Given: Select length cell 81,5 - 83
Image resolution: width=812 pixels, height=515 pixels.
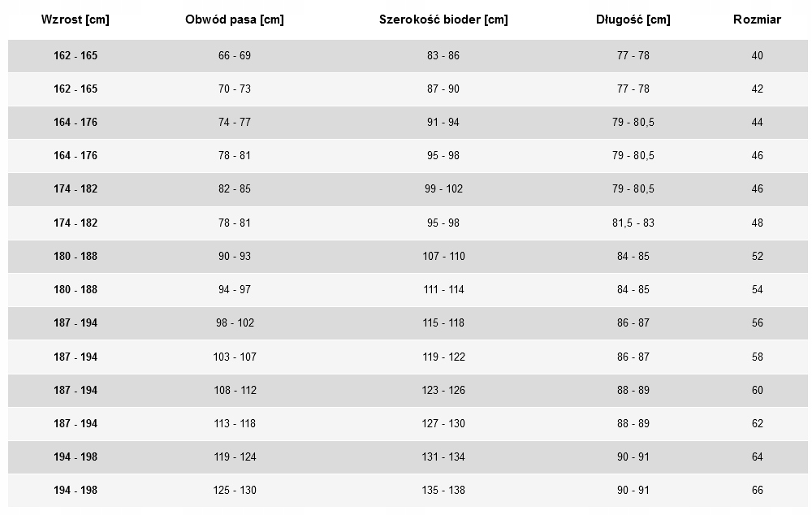Looking at the screenshot, I should 633,223.
